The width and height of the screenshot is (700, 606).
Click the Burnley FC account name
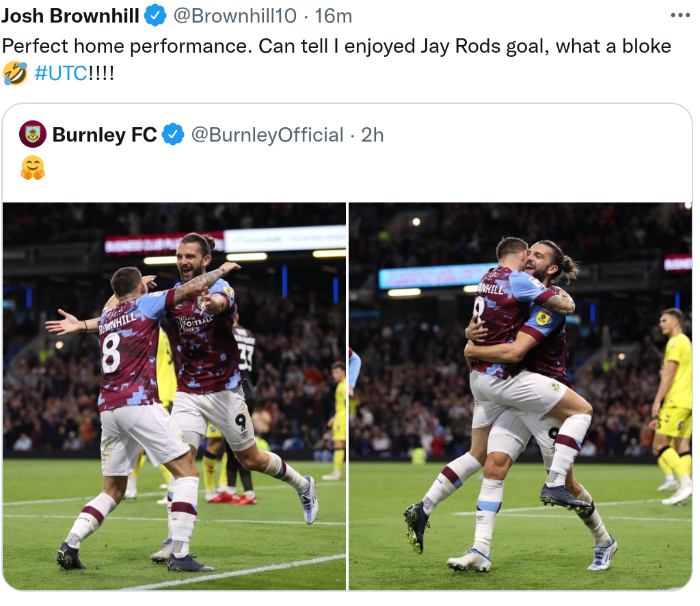105,135
